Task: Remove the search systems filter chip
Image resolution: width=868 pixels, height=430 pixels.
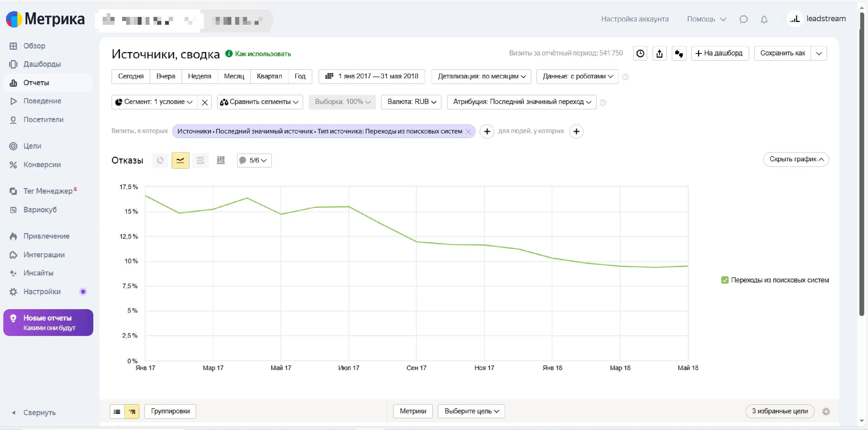Action: [468, 131]
